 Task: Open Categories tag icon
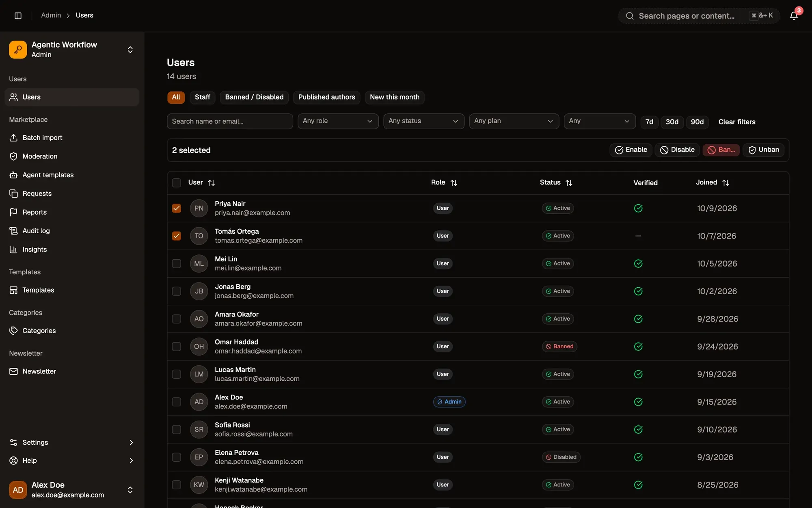[13, 331]
